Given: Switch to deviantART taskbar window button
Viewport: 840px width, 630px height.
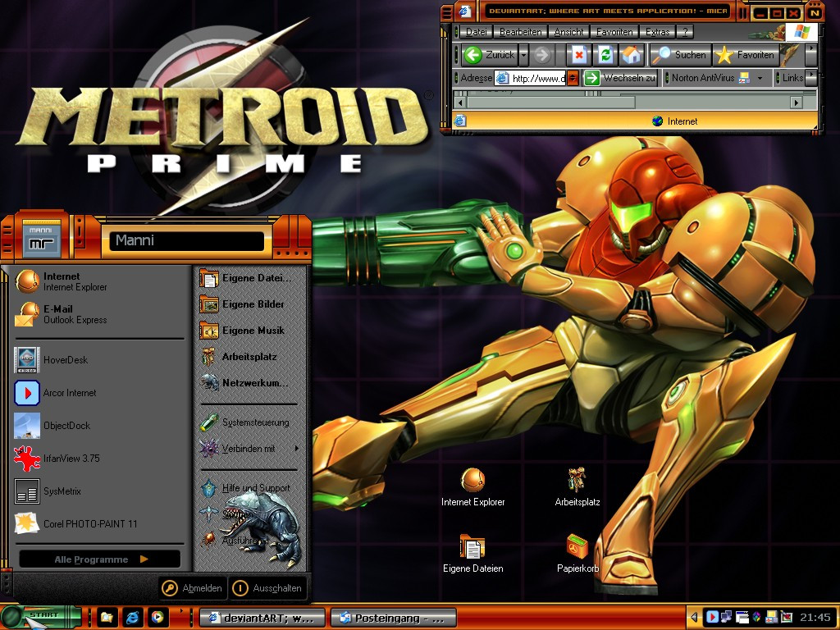Looking at the screenshot, I should [x=262, y=619].
